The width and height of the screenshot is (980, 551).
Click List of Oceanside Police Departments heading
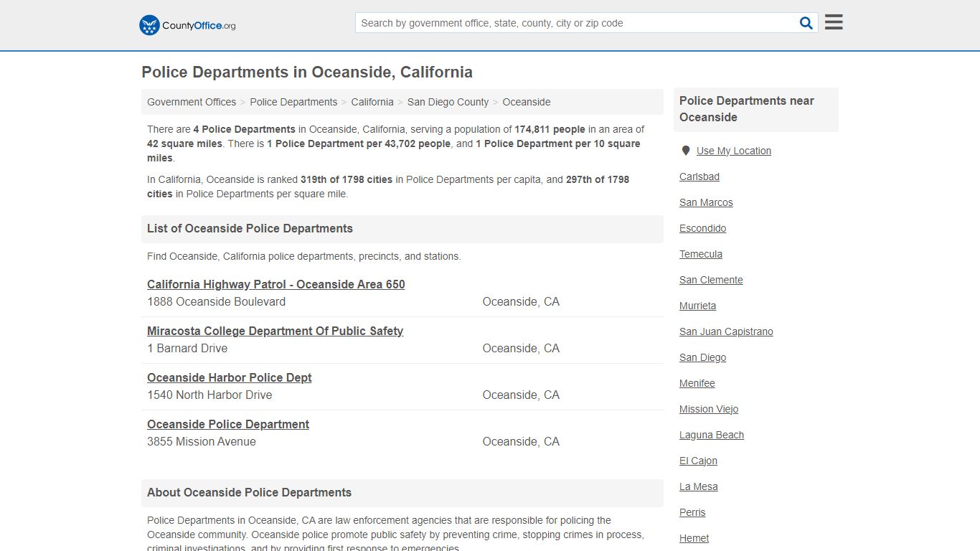pos(250,228)
